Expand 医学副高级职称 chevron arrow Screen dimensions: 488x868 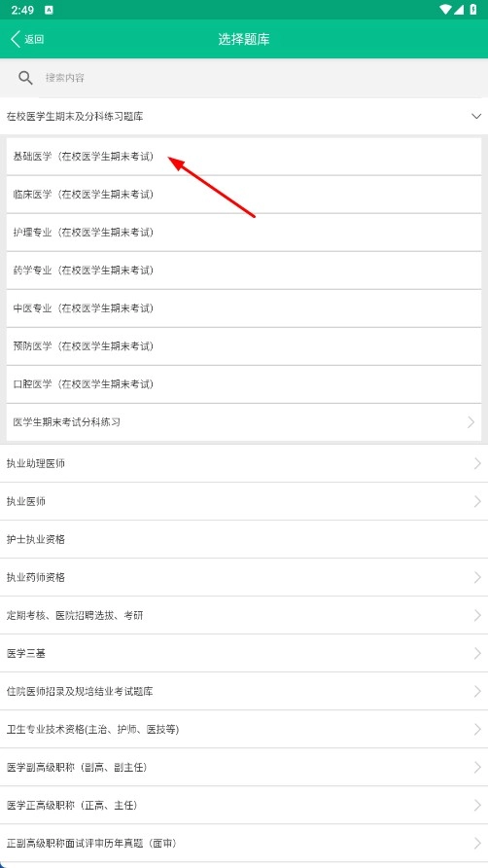[477, 768]
